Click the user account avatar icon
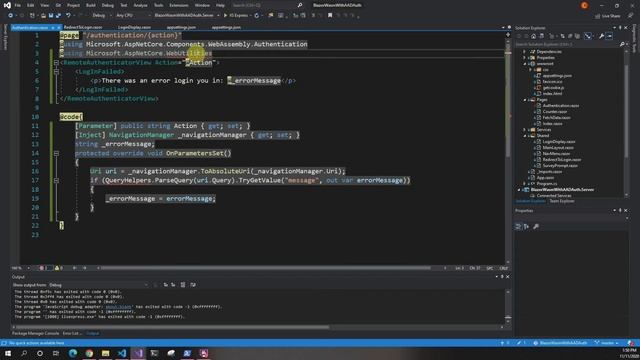 point(584,5)
